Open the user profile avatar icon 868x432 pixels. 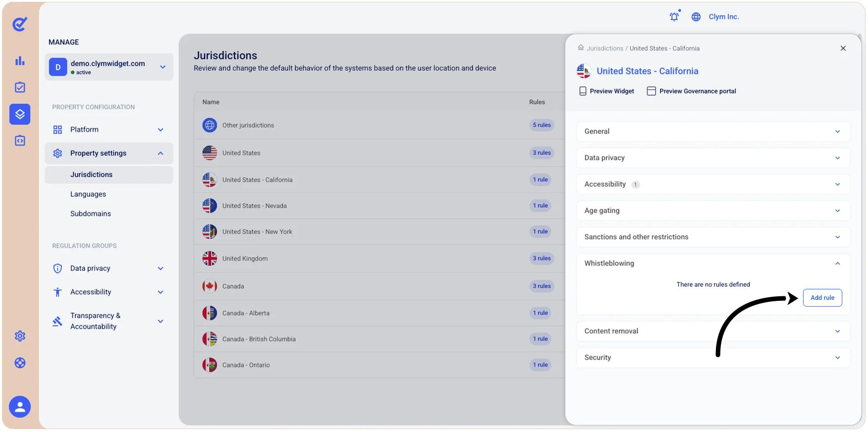coord(20,407)
